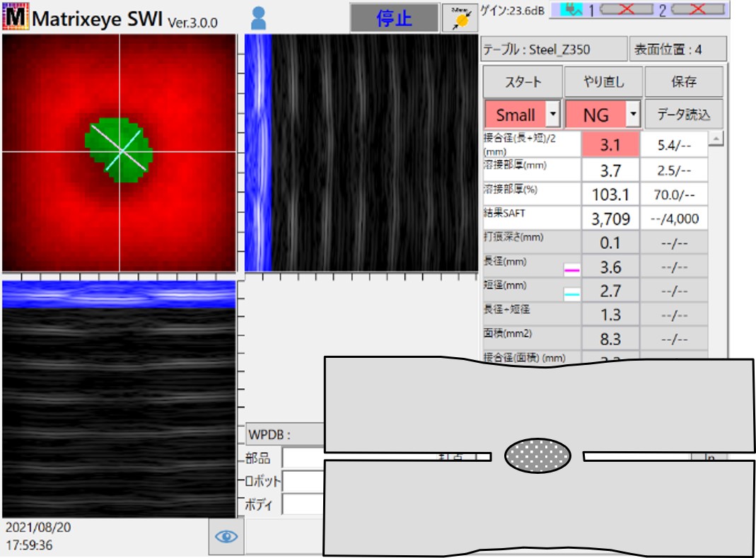Click the cyan 短径 color swatch
Screen dimensions: 756x558
572,294
